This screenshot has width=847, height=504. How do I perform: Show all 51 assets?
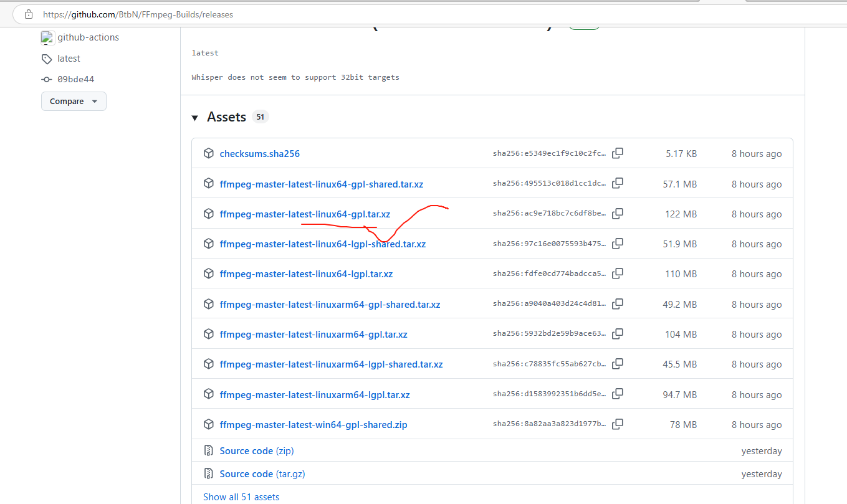[241, 497]
